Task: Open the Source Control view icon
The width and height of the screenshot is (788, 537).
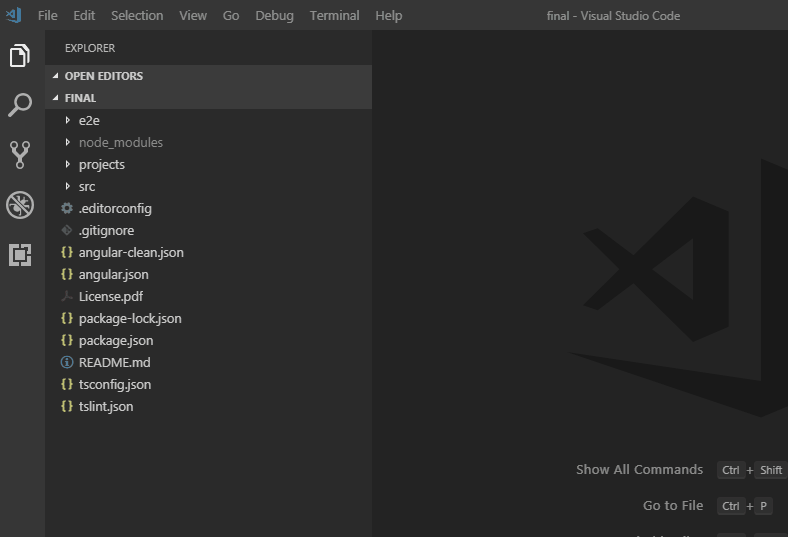Action: (x=20, y=154)
